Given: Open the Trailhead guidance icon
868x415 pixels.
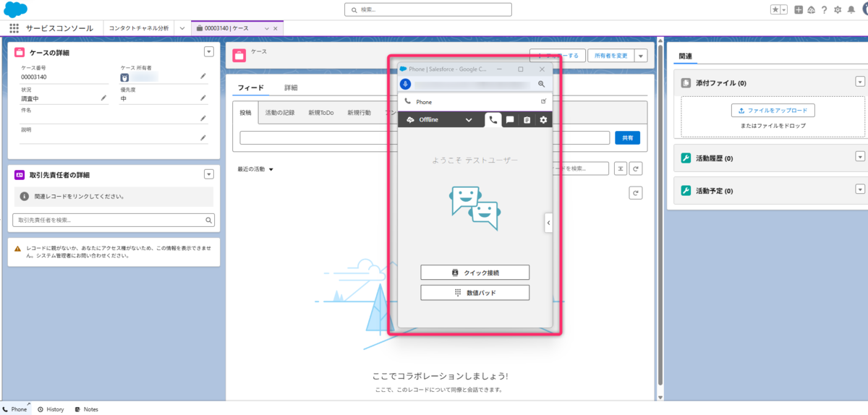Looking at the screenshot, I should [811, 10].
